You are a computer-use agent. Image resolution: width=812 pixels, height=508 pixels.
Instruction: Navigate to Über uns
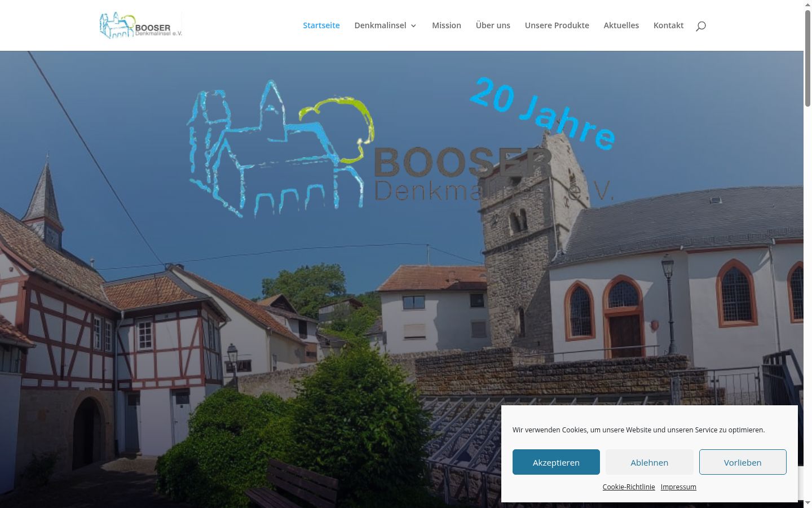tap(493, 25)
